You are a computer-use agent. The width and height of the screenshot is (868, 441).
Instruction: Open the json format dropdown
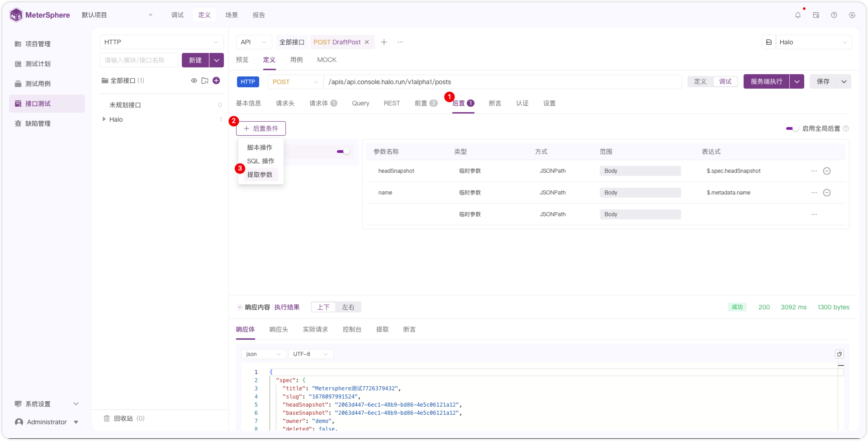tap(264, 354)
